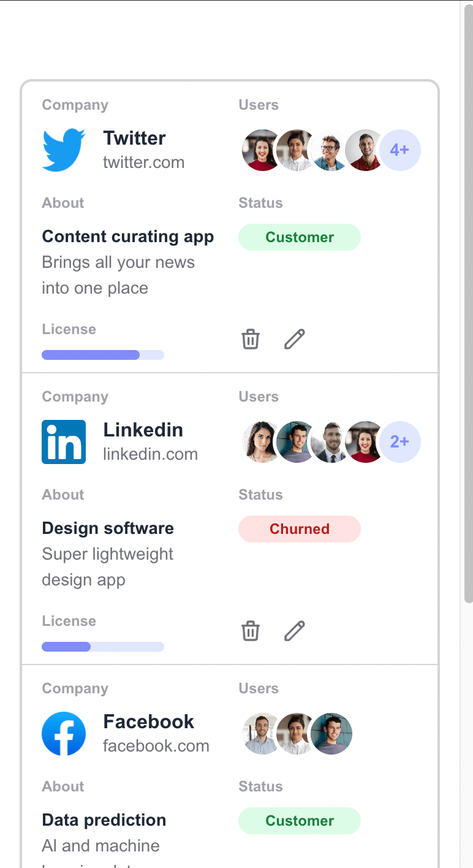Click the first Twitter user avatar
Screen dimensions: 473x868
click(x=262, y=150)
